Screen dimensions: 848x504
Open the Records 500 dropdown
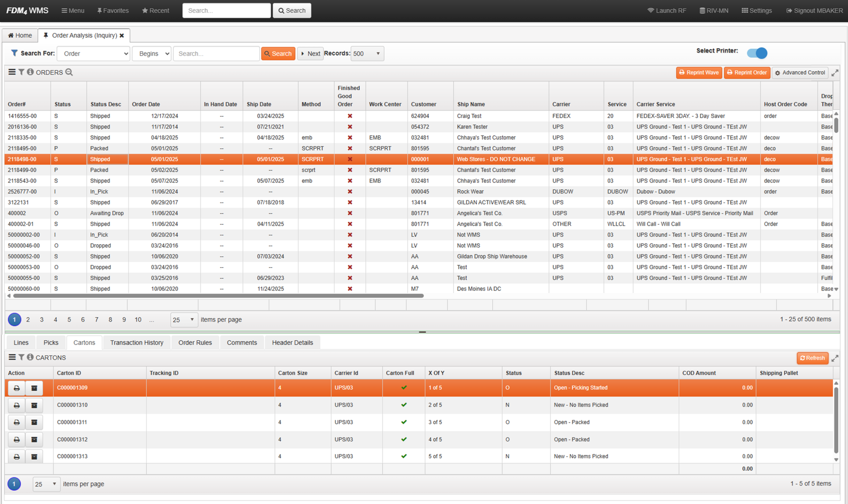[x=367, y=54]
